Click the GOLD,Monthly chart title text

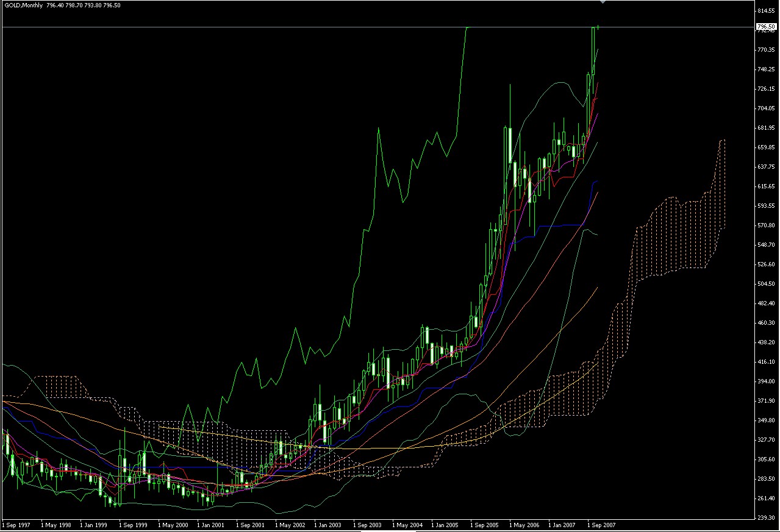[x=23, y=5]
